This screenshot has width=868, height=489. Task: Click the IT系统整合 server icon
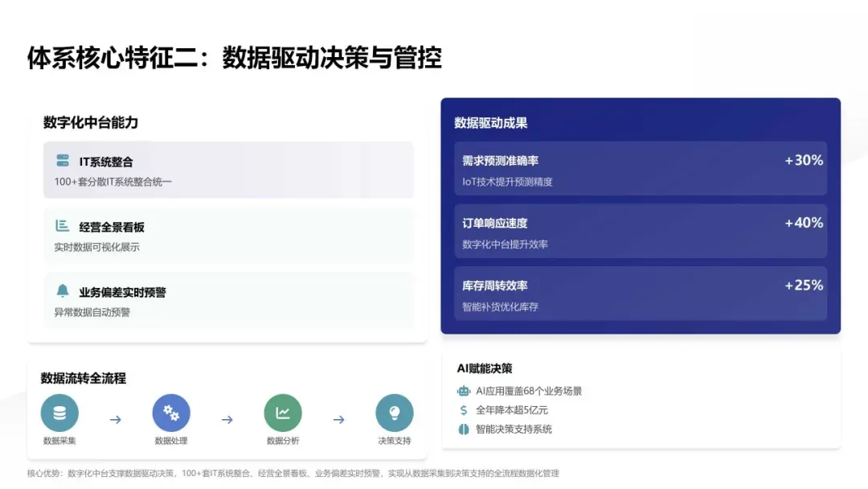[63, 161]
